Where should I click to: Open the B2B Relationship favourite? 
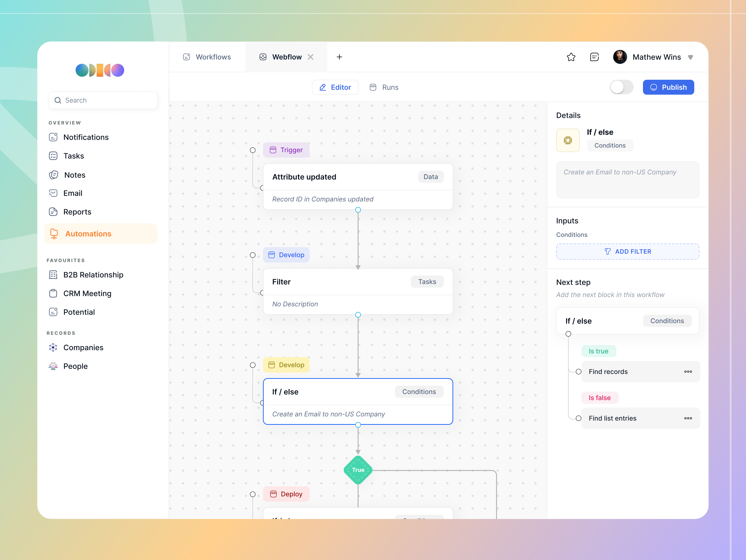tap(93, 275)
